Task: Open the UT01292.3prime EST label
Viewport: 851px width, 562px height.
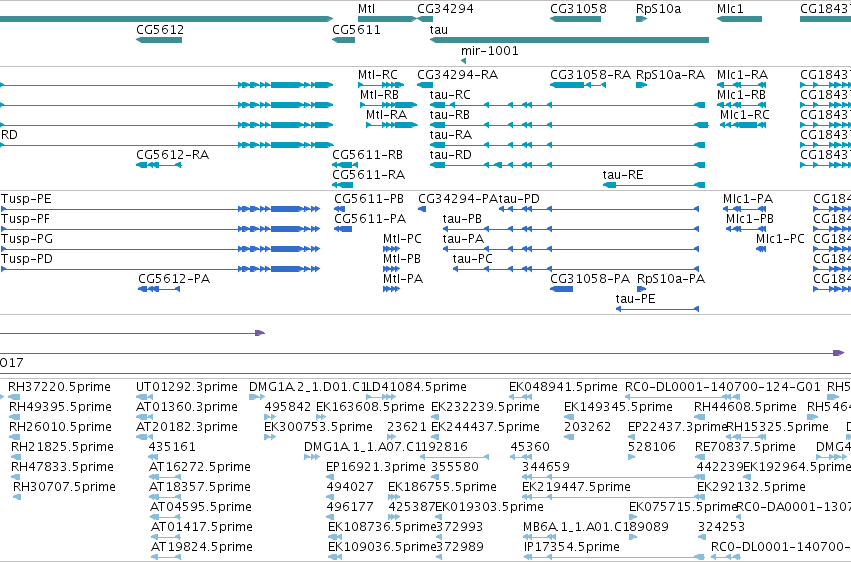Action: point(187,387)
